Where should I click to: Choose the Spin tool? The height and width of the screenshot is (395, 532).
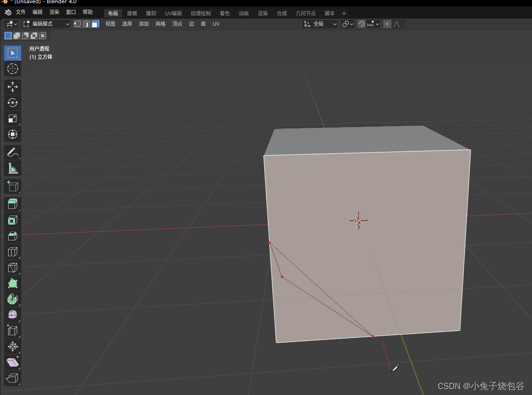tap(13, 299)
